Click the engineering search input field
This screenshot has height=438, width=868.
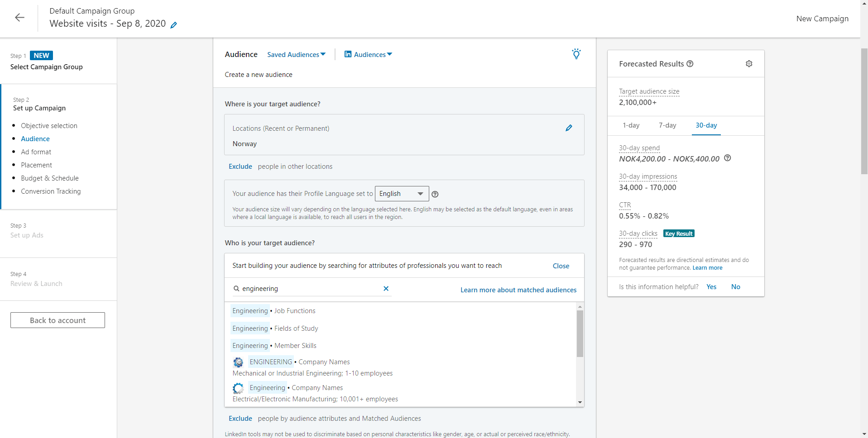tap(312, 289)
